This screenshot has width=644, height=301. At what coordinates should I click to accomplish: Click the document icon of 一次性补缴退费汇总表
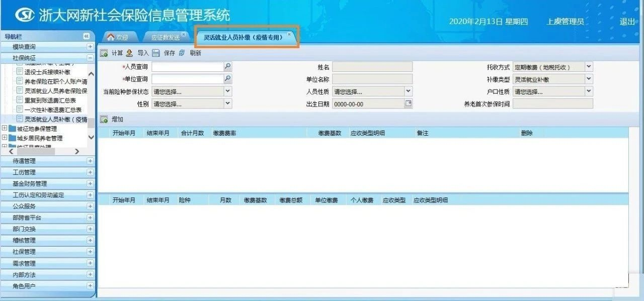[x=19, y=110]
